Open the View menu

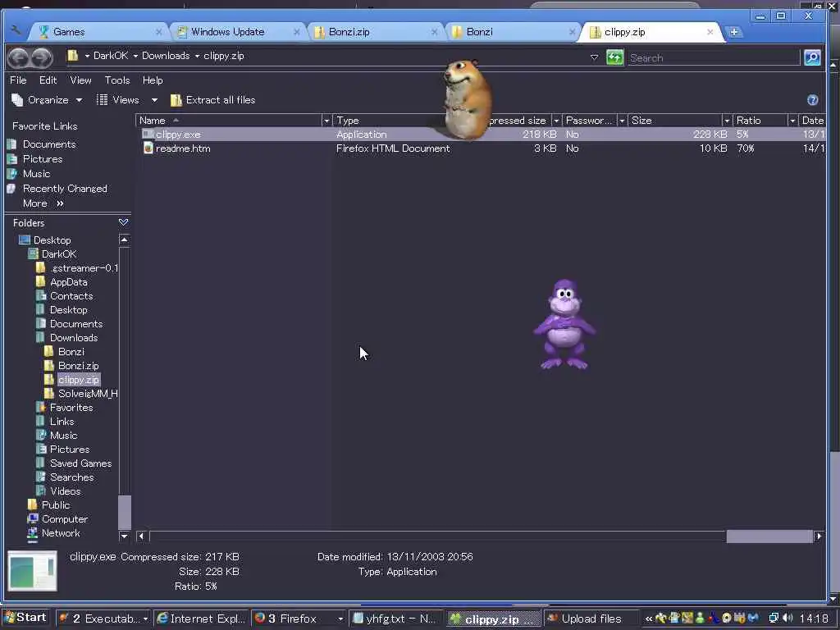tap(80, 80)
